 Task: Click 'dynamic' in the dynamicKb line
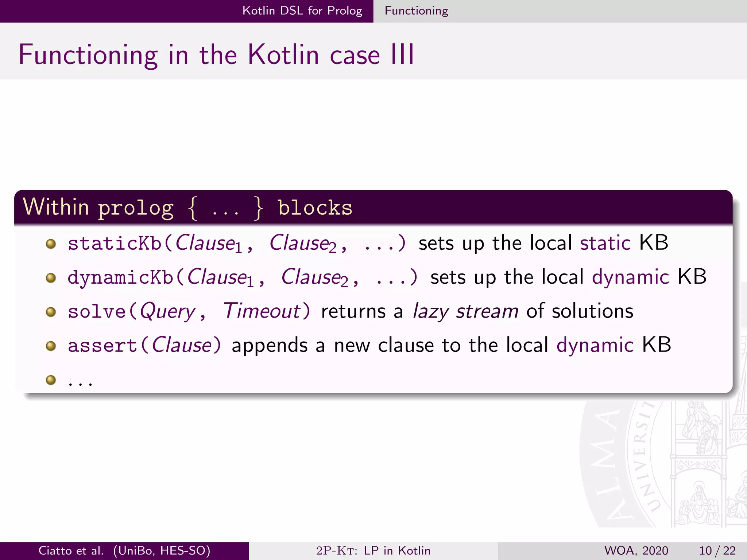tap(630, 277)
